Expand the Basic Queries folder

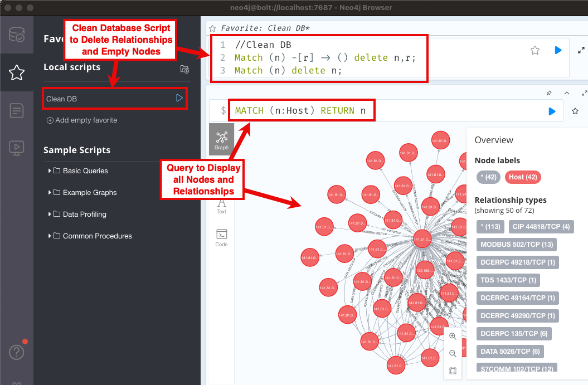(78, 171)
